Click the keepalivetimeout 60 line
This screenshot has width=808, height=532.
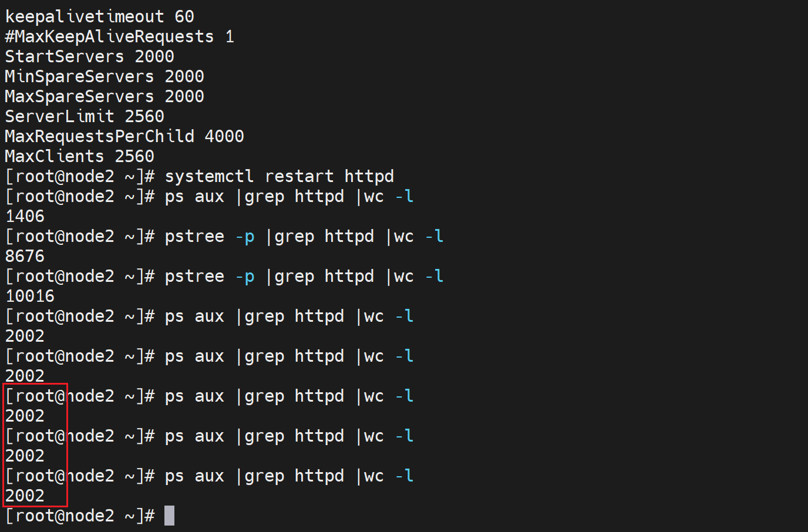coord(99,16)
